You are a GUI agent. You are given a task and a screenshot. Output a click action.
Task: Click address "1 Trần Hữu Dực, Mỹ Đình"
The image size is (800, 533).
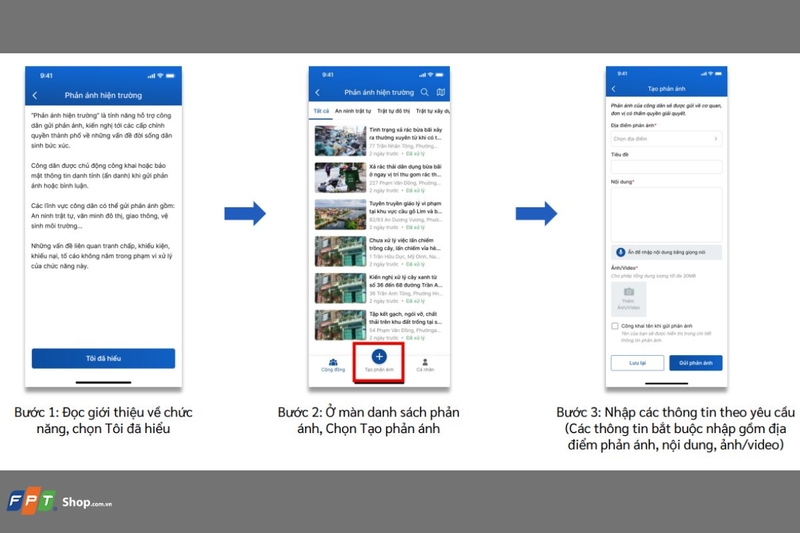[x=405, y=256]
